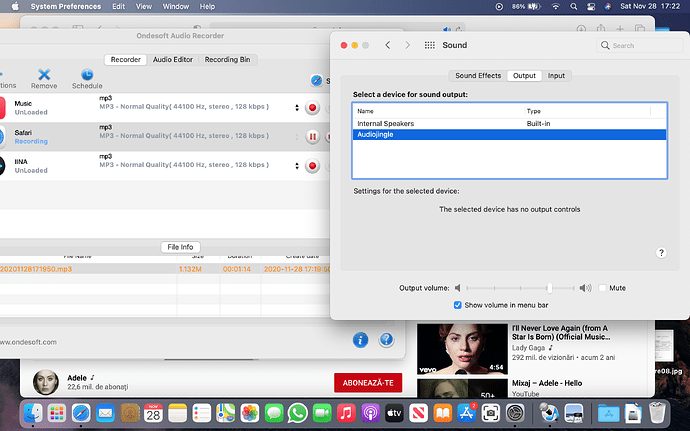Image resolution: width=690 pixels, height=431 pixels.
Task: Pause the Safari recording
Action: (x=313, y=137)
